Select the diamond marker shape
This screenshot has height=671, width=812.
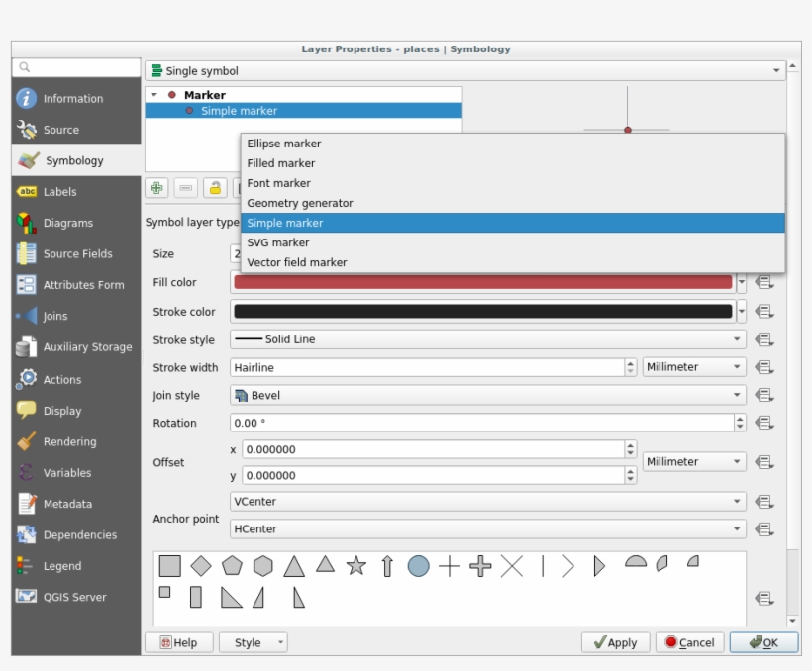(202, 567)
